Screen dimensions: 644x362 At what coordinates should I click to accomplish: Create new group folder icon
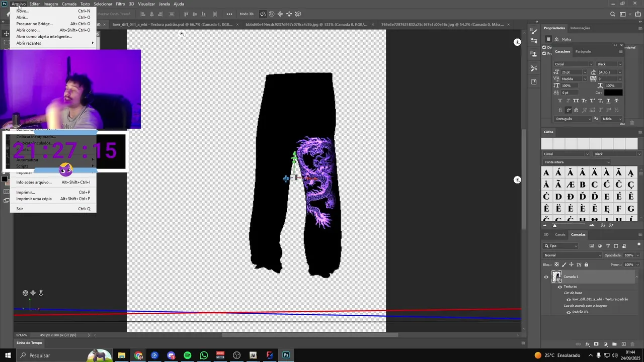point(614,344)
